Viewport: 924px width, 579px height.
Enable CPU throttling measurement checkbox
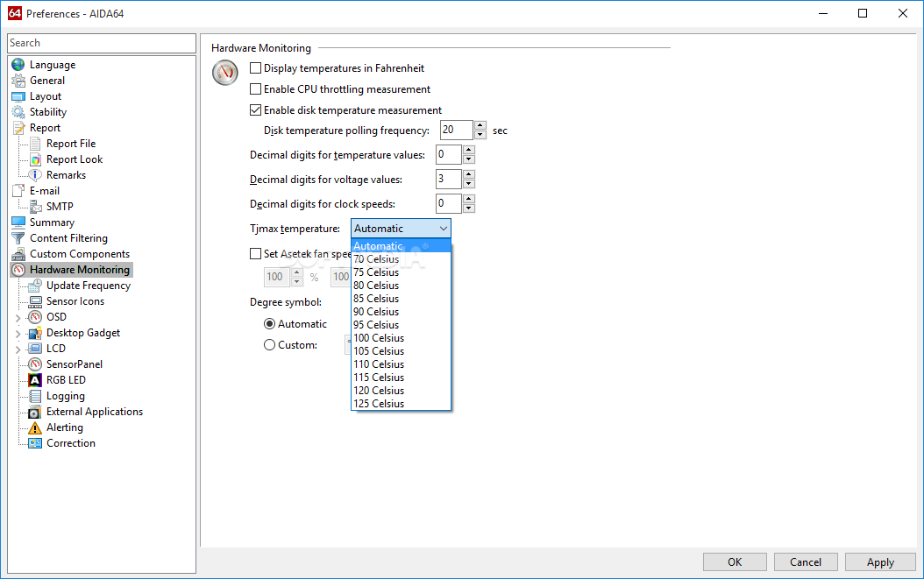point(256,89)
